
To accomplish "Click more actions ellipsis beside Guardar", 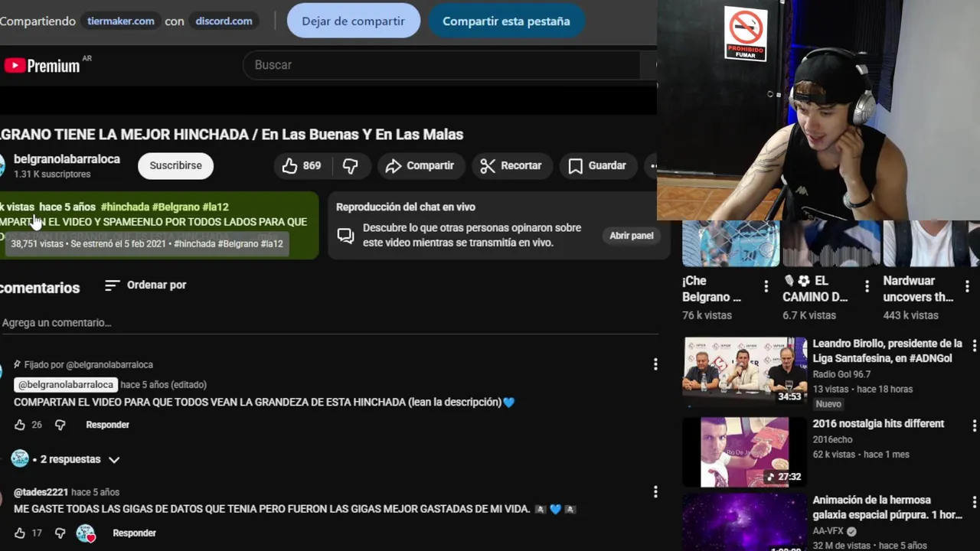I will (652, 165).
